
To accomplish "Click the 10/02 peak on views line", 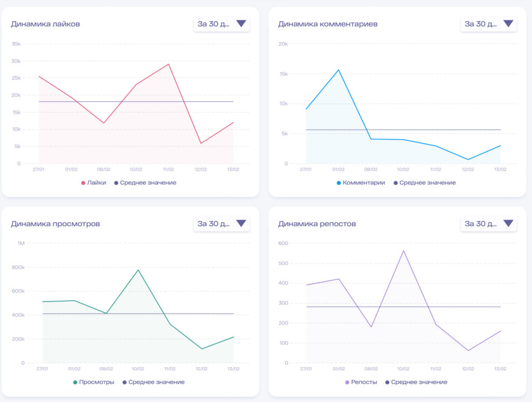I will tap(138, 270).
